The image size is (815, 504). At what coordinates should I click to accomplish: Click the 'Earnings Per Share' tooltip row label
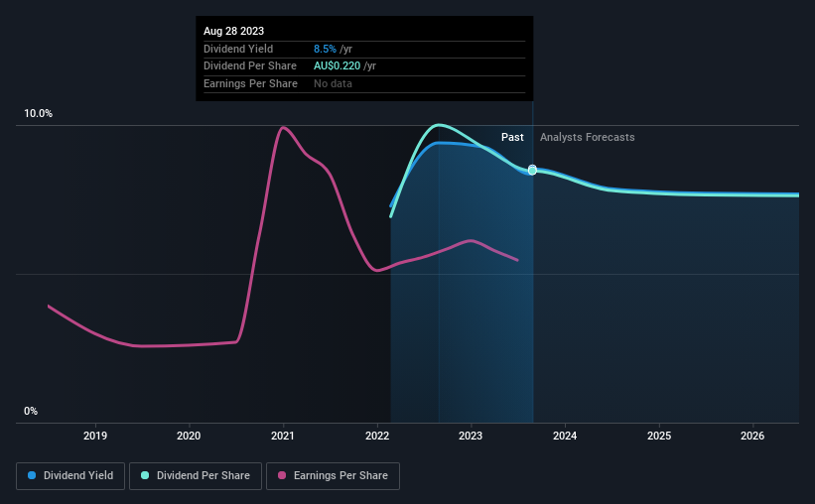click(250, 83)
